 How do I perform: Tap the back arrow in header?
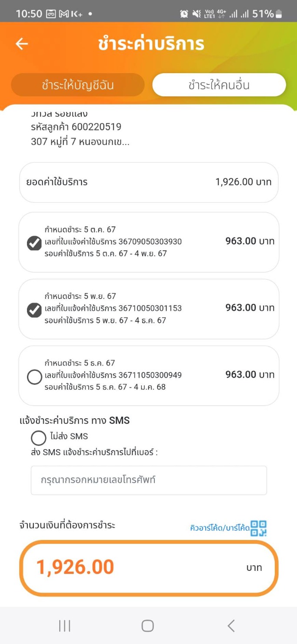[22, 44]
